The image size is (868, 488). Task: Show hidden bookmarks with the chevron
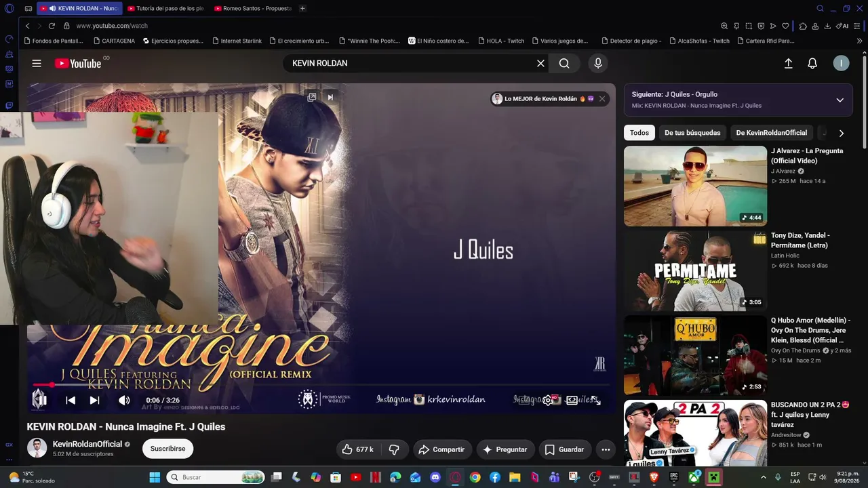pos(860,41)
